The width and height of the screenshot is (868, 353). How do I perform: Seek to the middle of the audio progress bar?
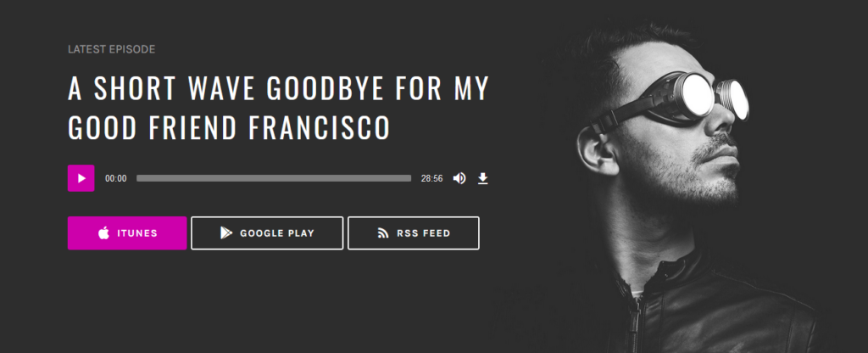click(274, 178)
